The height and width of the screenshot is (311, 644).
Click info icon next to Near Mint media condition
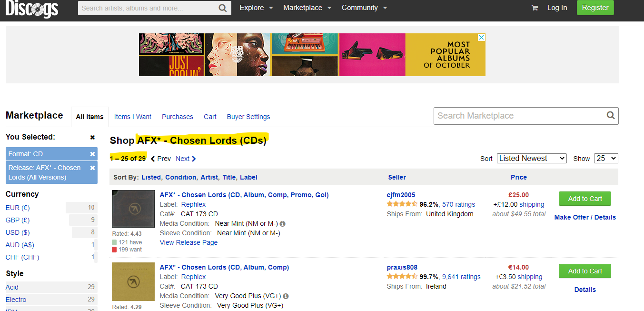[283, 223]
